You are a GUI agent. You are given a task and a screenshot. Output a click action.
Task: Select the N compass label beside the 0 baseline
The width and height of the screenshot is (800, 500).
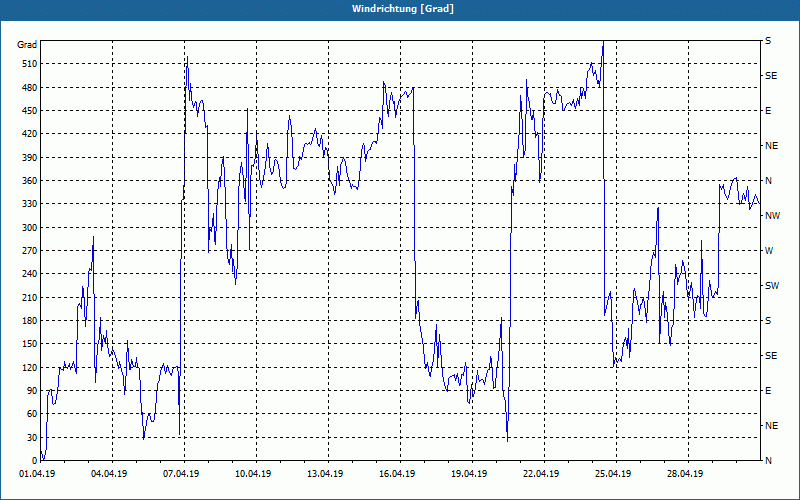tap(769, 461)
